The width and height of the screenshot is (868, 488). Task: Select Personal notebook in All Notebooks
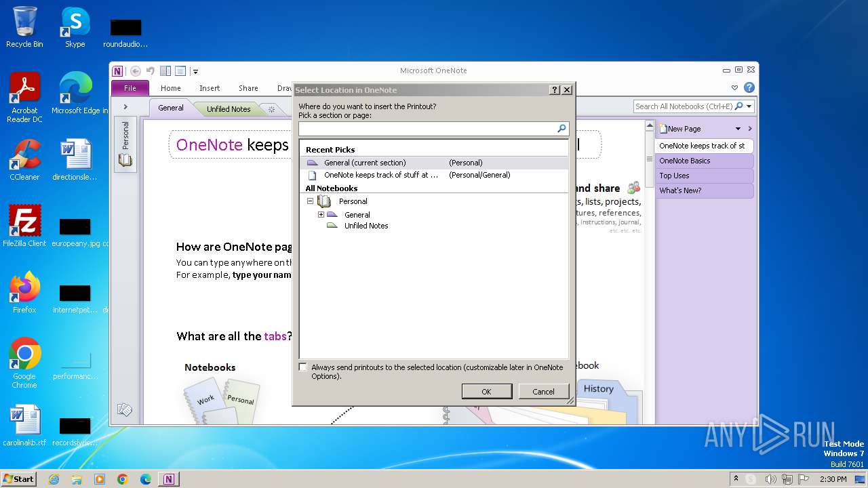353,201
